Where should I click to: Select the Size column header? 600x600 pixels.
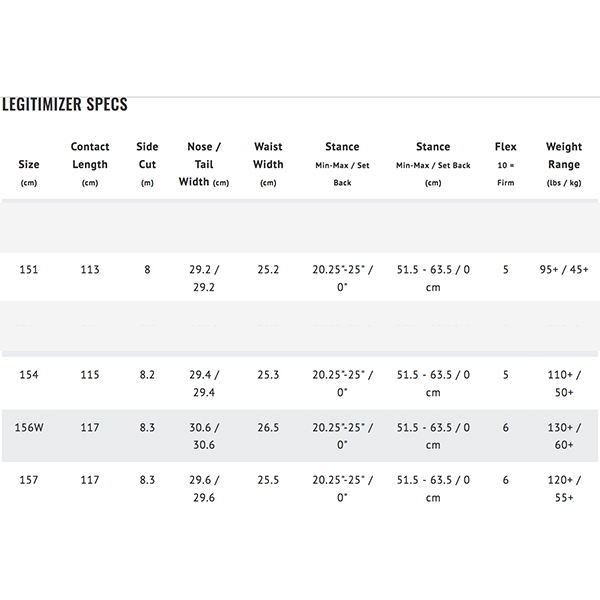point(29,173)
